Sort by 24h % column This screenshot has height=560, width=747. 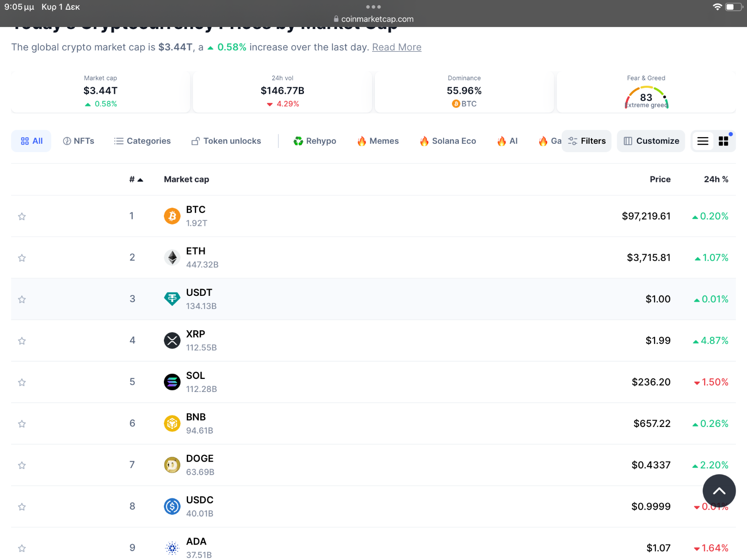(716, 180)
